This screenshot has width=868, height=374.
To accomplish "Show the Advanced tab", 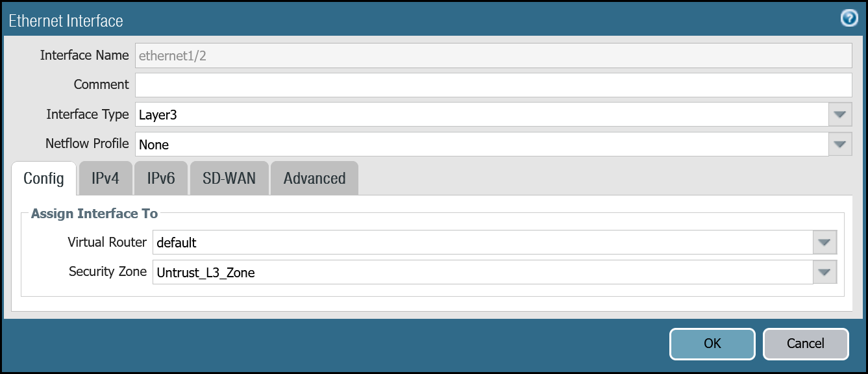I will (x=314, y=179).
